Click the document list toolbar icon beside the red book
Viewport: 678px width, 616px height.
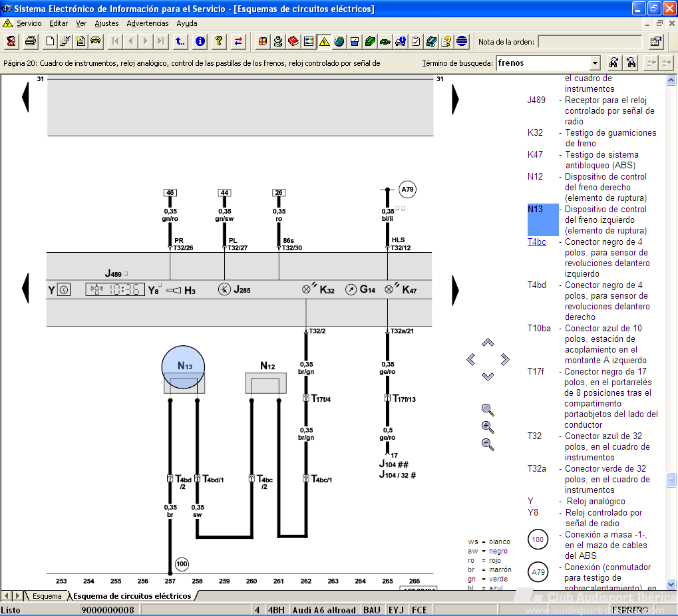tap(309, 41)
